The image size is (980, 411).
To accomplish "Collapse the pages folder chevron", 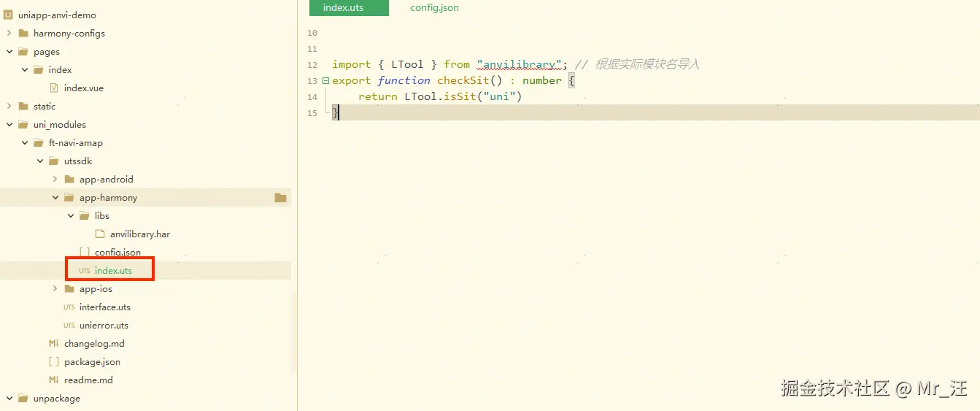I will (9, 51).
